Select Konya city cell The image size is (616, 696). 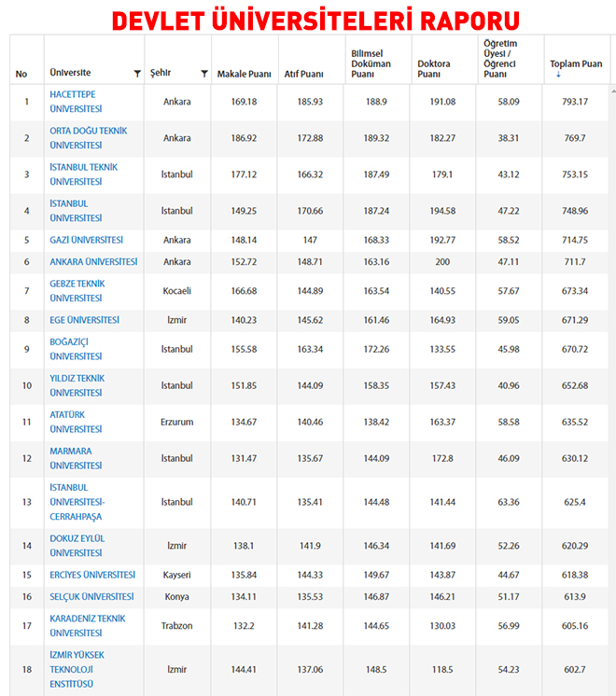(176, 596)
